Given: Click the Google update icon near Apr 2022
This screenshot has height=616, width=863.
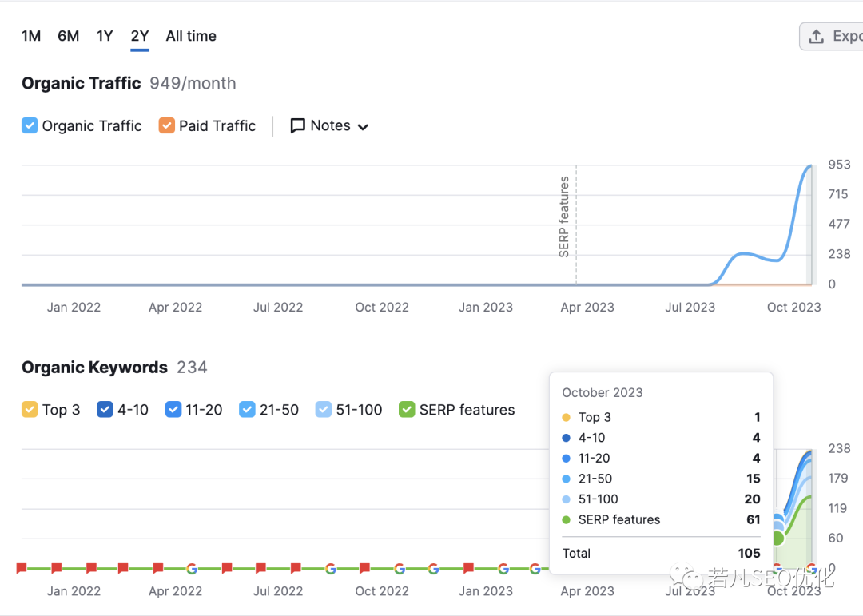Looking at the screenshot, I should click(192, 569).
